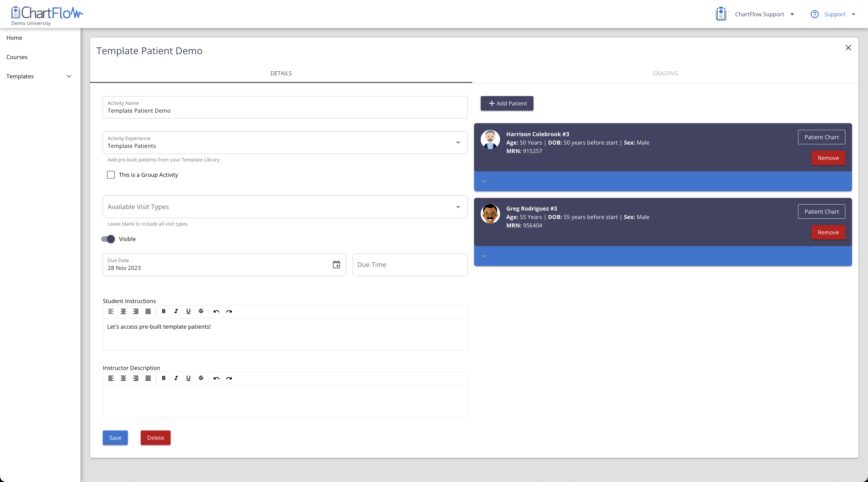Click undo icon in Student Instructions toolbar
Screen dimensions: 868x482
tap(216, 311)
